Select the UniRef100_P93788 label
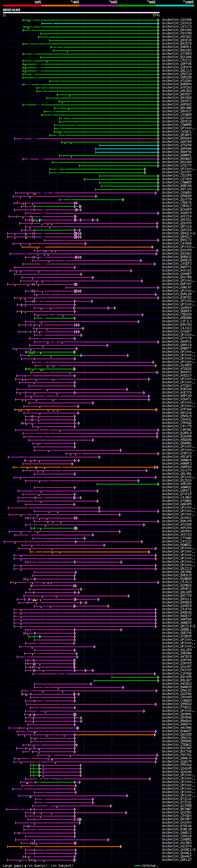Screen dimensions: 197x868 (x=177, y=33)
